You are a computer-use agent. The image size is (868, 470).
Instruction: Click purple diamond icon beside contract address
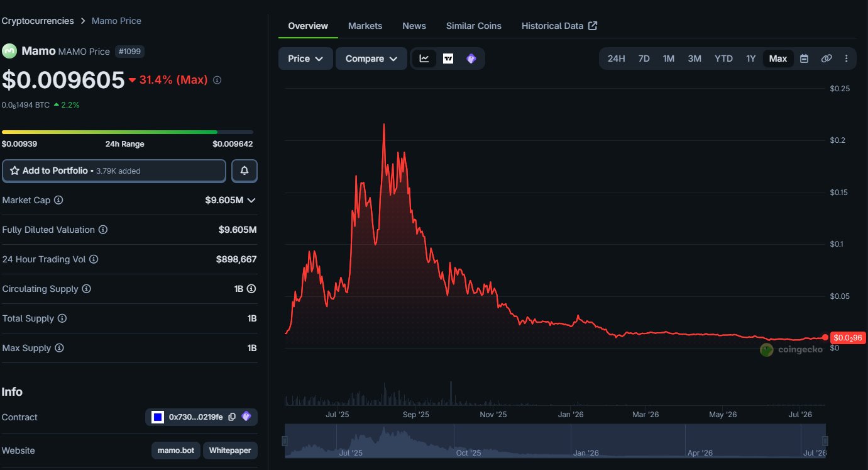(246, 417)
